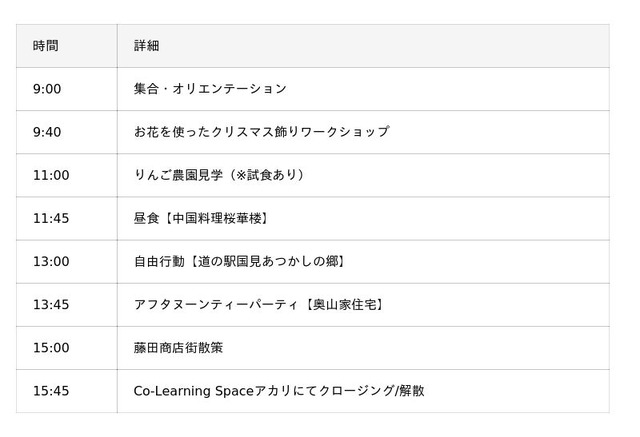Screen dimensions: 640x437
Task: Select the 11:00 time cell
Action: coord(51,175)
